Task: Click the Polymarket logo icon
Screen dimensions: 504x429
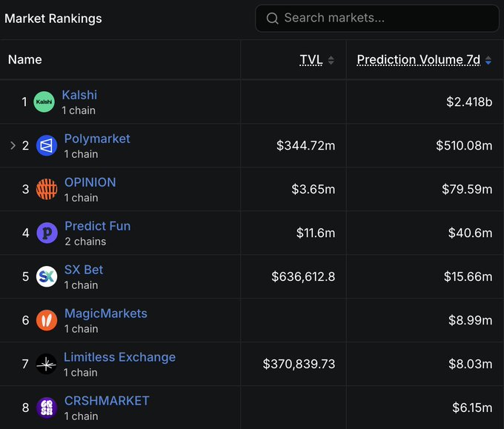Action: click(47, 145)
